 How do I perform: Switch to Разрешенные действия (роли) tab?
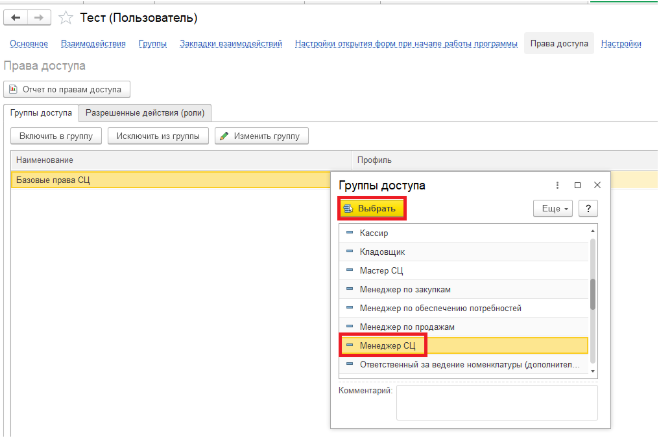(146, 112)
